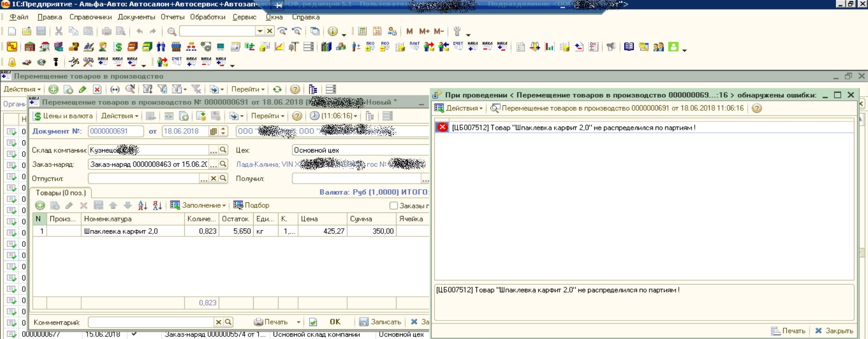Click the disable filter funnel icon
The image size is (868, 339).
[196, 89]
